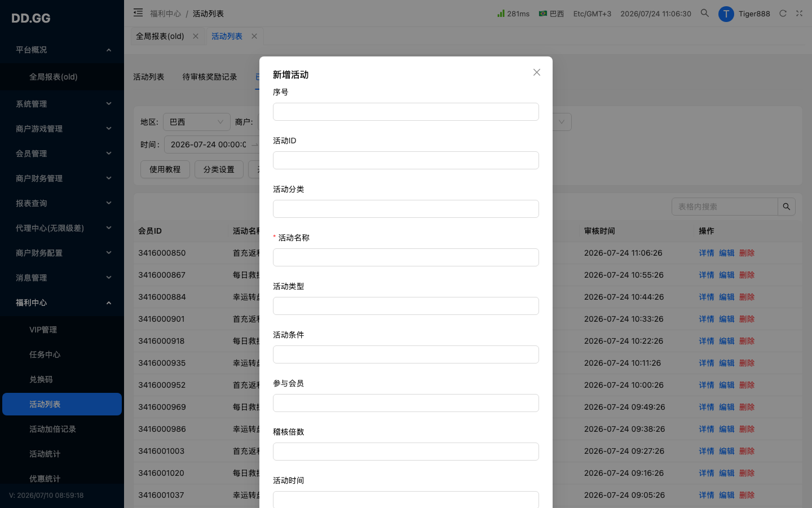Open 活动加倍记录 in the sidebar
Image resolution: width=812 pixels, height=508 pixels.
(62, 429)
